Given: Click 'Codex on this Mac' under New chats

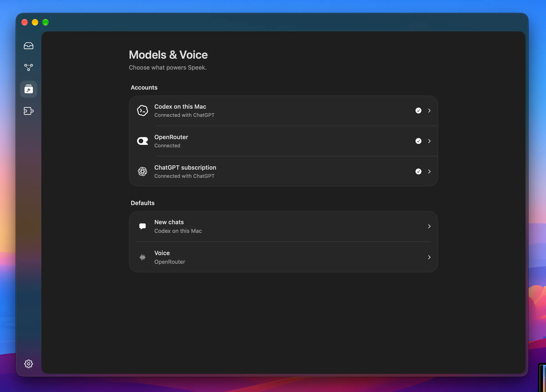Looking at the screenshot, I should click(x=178, y=231).
